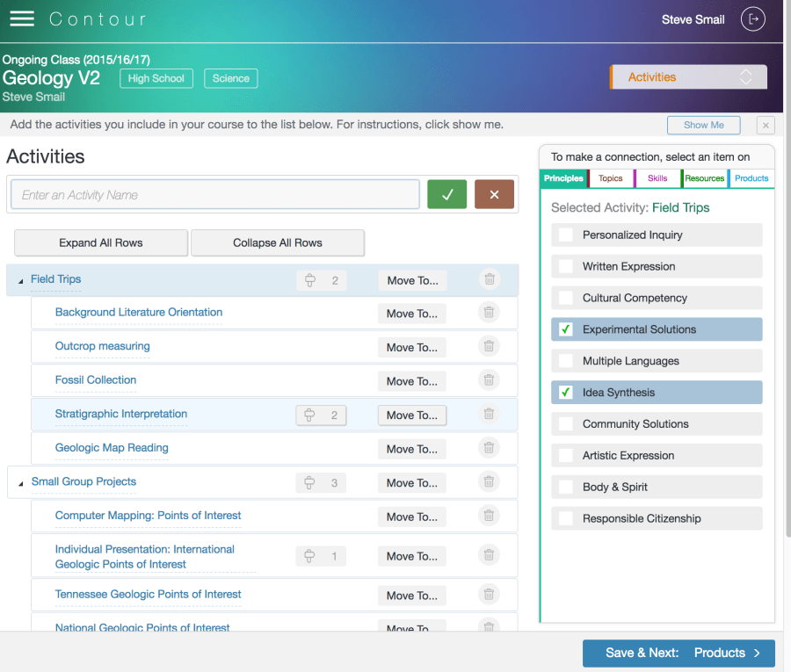791x672 pixels.
Task: Trash the Computer Mapping: Points of Interest activity
Action: point(490,516)
